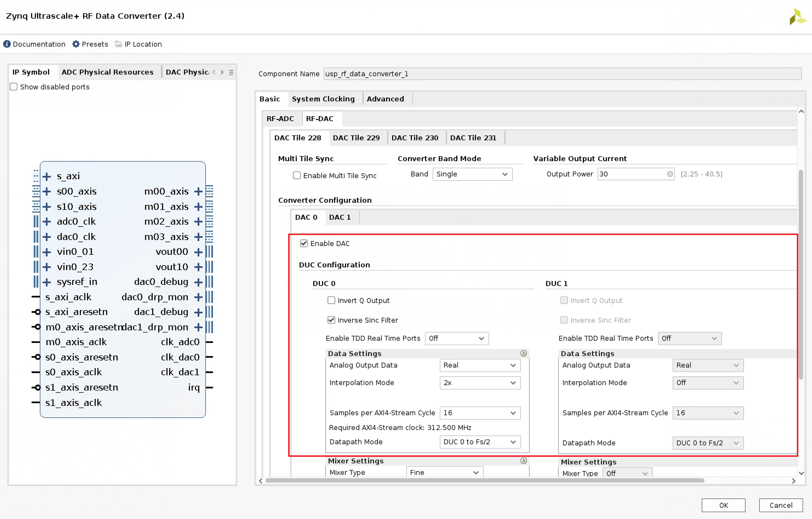The image size is (812, 519).
Task: Open the tab list menu icon
Action: click(x=231, y=72)
